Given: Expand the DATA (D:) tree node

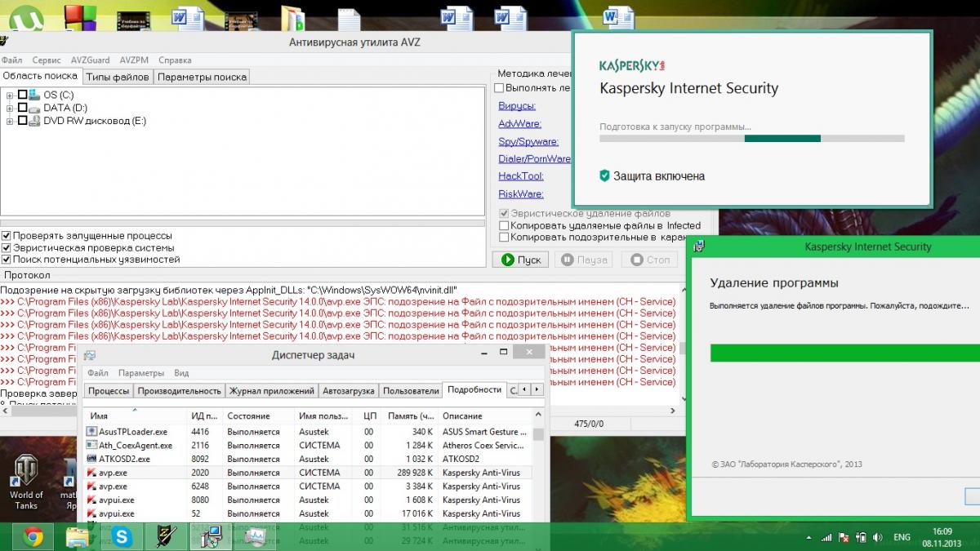Looking at the screenshot, I should [10, 109].
